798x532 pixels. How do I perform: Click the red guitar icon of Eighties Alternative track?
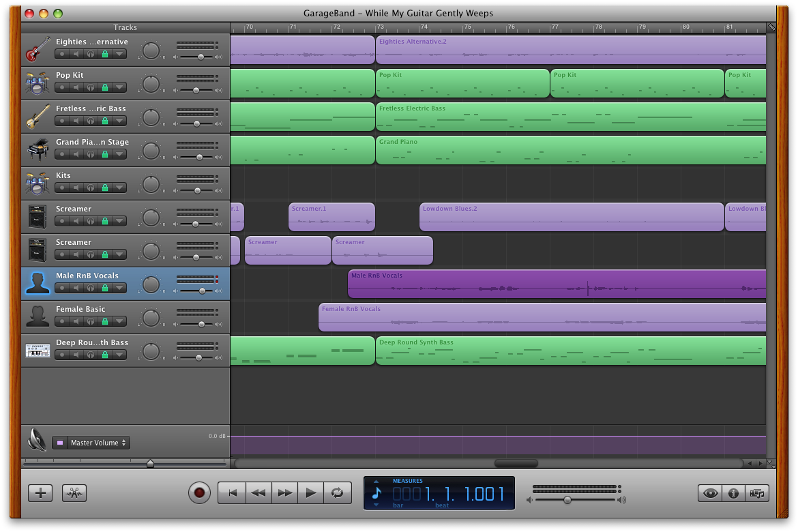coord(38,49)
